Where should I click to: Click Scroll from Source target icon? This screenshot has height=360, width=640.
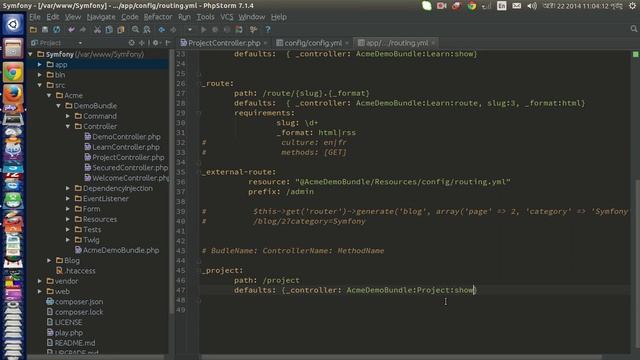pos(131,42)
